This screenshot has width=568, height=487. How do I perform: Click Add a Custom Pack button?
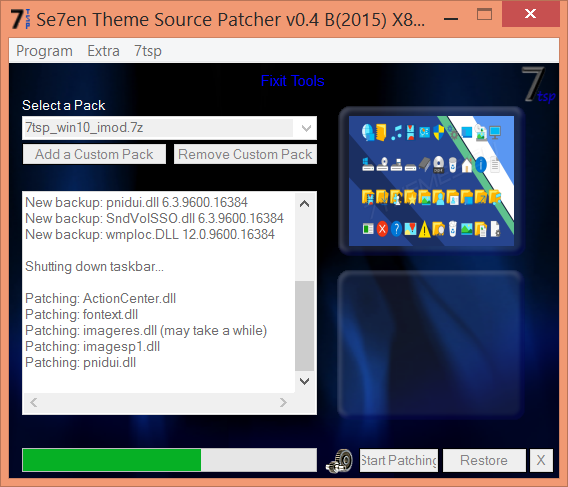[x=94, y=154]
